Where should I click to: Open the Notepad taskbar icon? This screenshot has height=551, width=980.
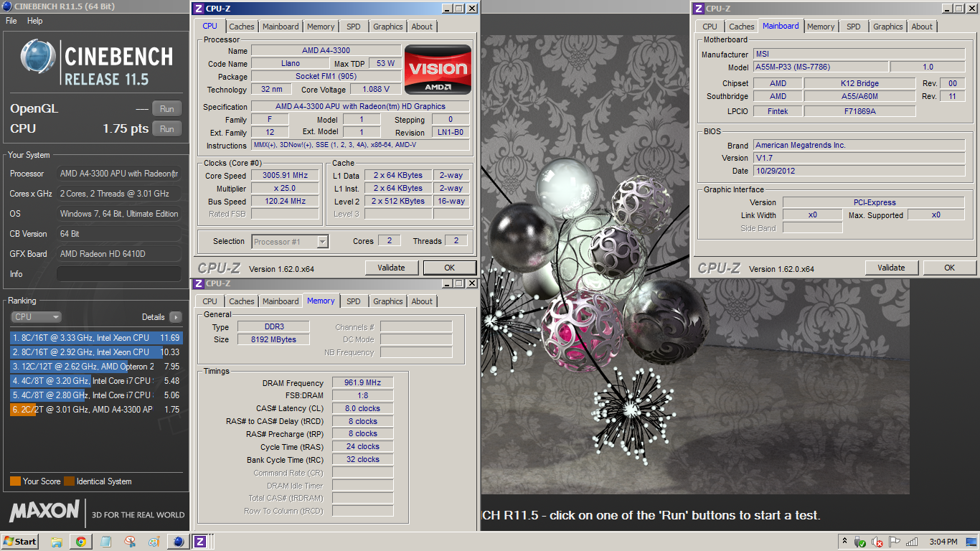coord(106,542)
